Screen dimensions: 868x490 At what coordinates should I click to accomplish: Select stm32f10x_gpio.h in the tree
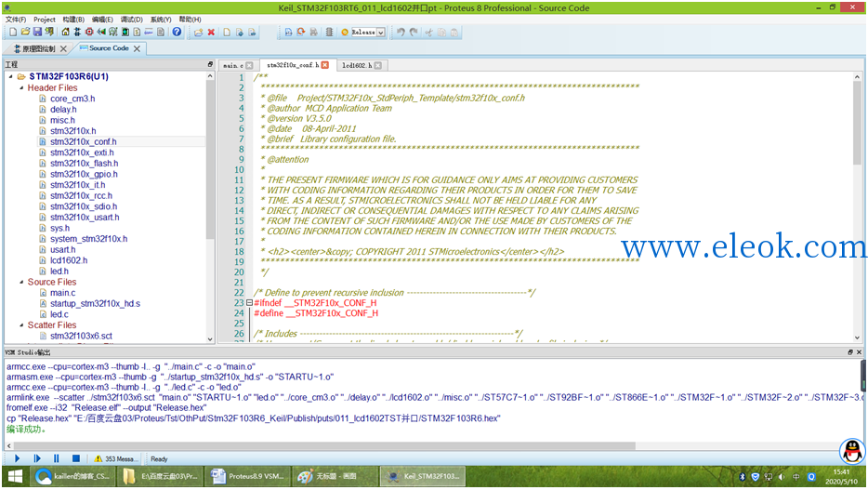tap(84, 174)
